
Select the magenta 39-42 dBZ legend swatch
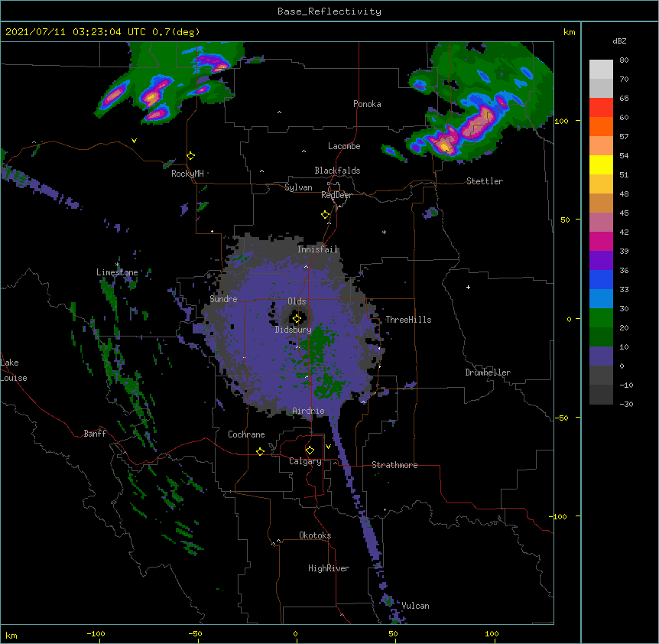(x=601, y=242)
